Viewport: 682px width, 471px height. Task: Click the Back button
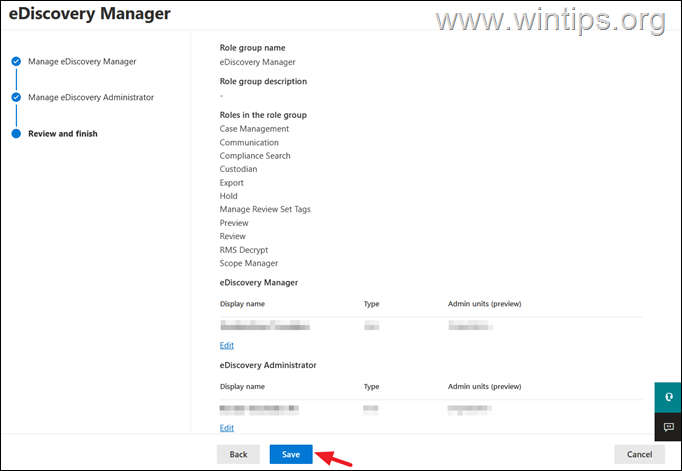[238, 454]
